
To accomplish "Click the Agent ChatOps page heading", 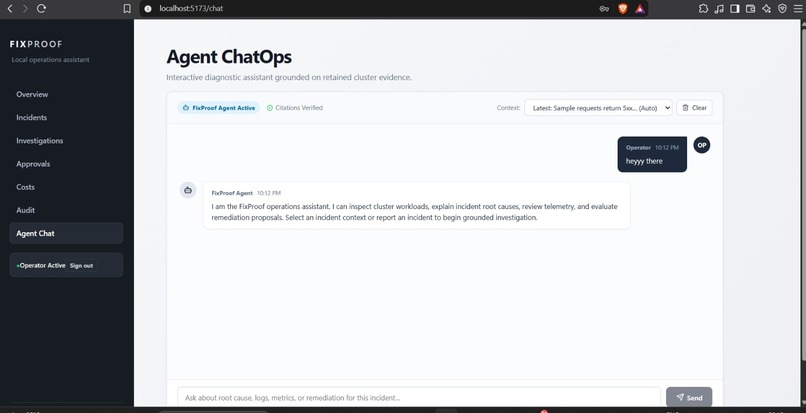I will [x=229, y=57].
